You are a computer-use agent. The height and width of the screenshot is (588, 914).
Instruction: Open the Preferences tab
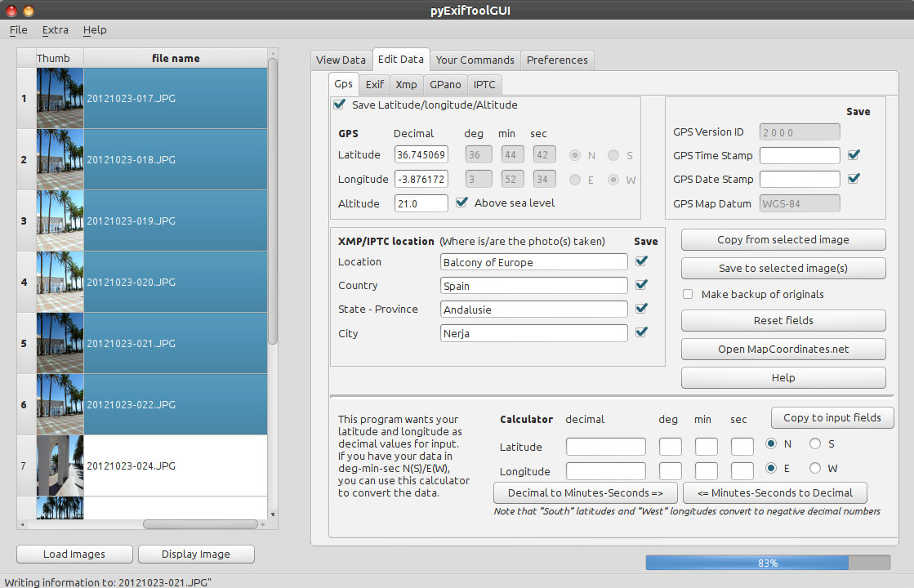557,60
